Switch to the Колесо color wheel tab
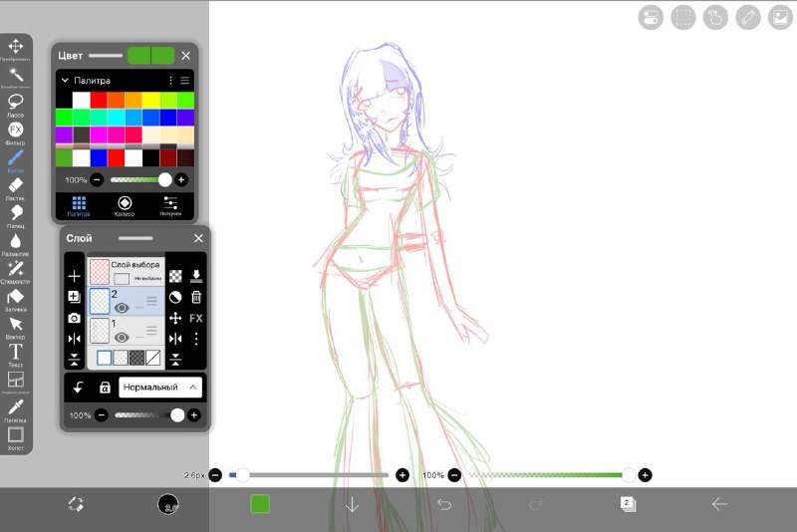This screenshot has width=797, height=532. 125,206
